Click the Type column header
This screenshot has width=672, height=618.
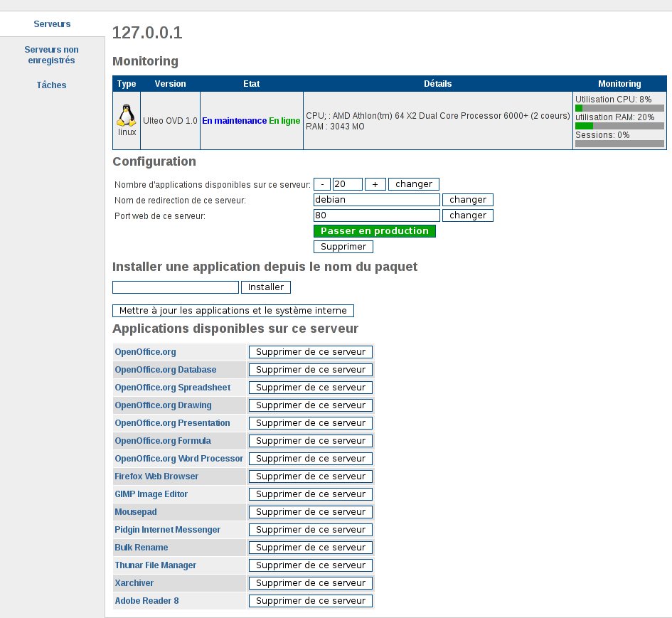[x=127, y=84]
